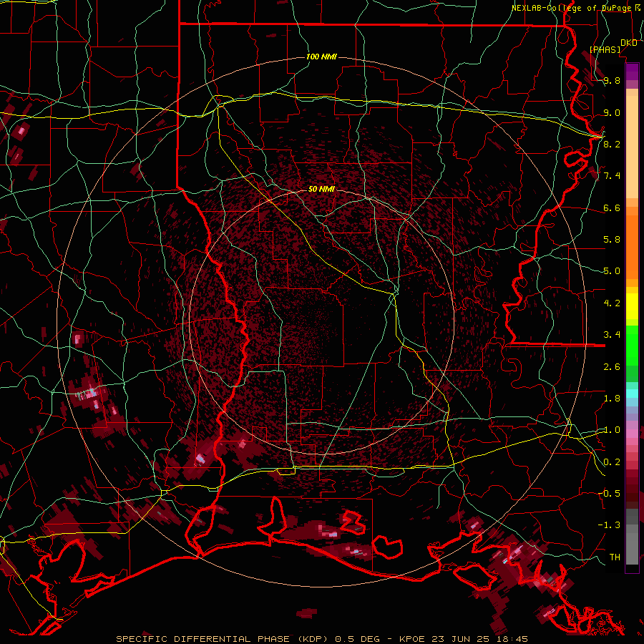Select the 7.4 value on the color scale
The width and height of the screenshot is (644, 644).
click(x=612, y=176)
